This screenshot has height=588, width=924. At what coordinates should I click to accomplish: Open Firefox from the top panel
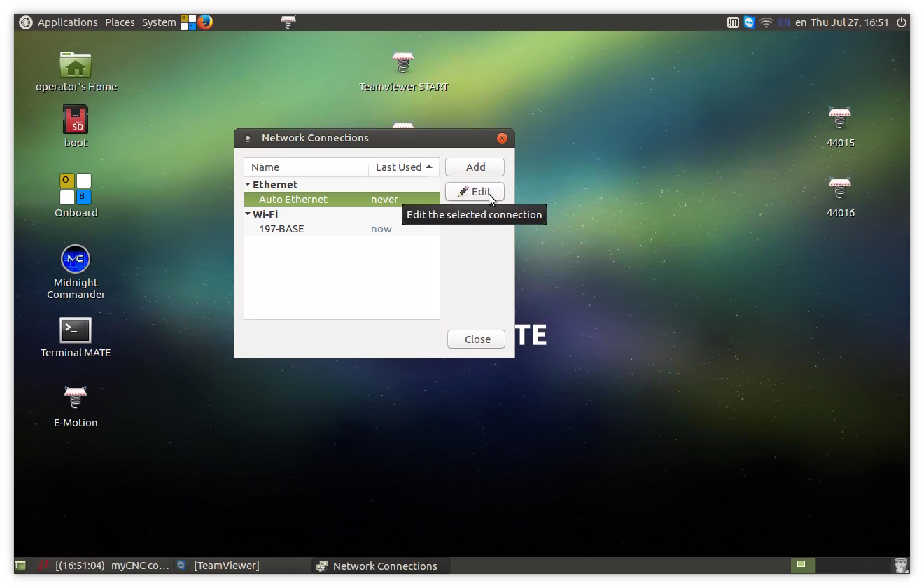[x=205, y=22]
